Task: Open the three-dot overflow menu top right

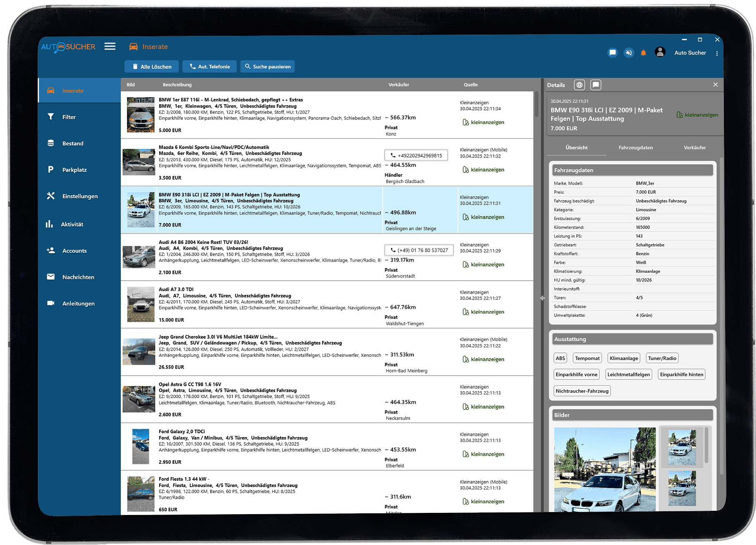Action: point(716,53)
